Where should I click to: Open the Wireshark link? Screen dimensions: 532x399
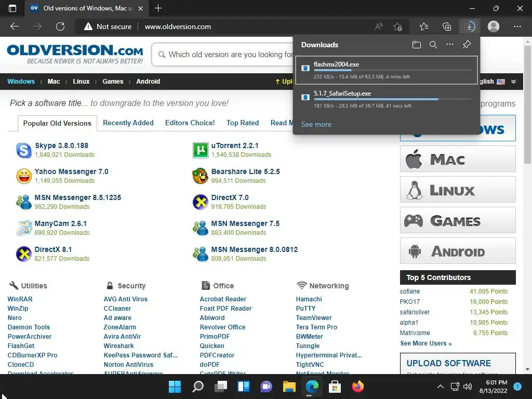coord(119,345)
